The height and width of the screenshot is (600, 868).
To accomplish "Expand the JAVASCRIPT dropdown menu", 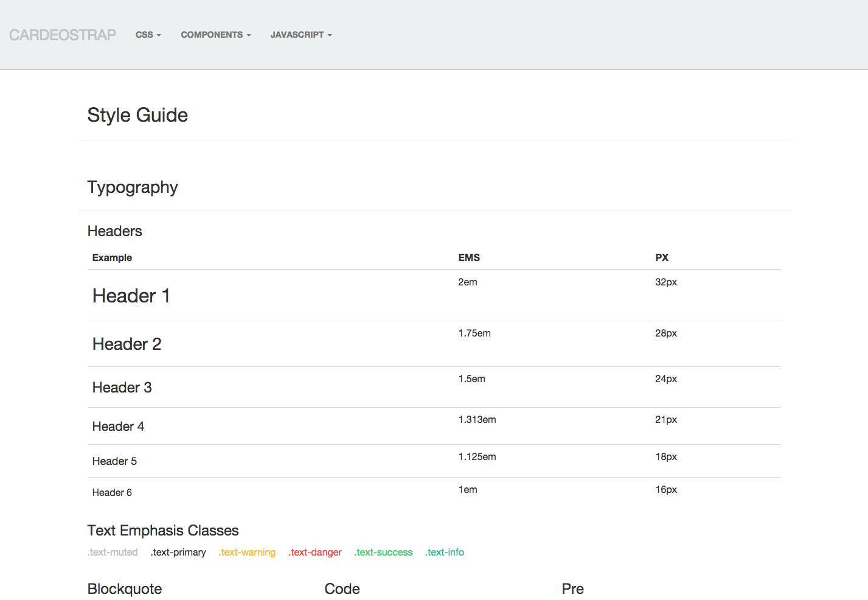I will coord(301,35).
